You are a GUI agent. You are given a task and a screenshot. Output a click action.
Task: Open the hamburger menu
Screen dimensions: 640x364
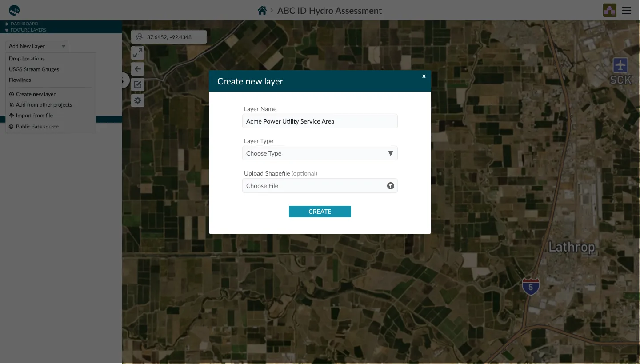(x=627, y=10)
